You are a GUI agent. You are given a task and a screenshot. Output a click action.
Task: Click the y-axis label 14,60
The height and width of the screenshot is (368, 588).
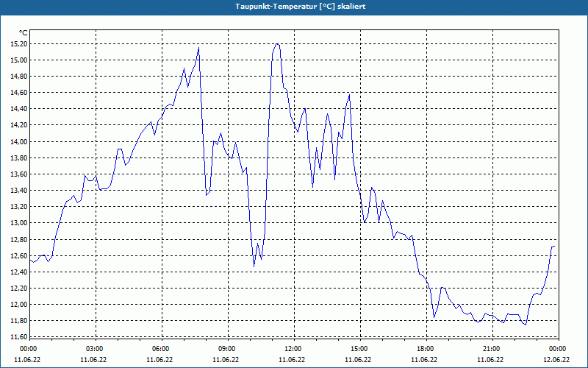[x=19, y=93]
